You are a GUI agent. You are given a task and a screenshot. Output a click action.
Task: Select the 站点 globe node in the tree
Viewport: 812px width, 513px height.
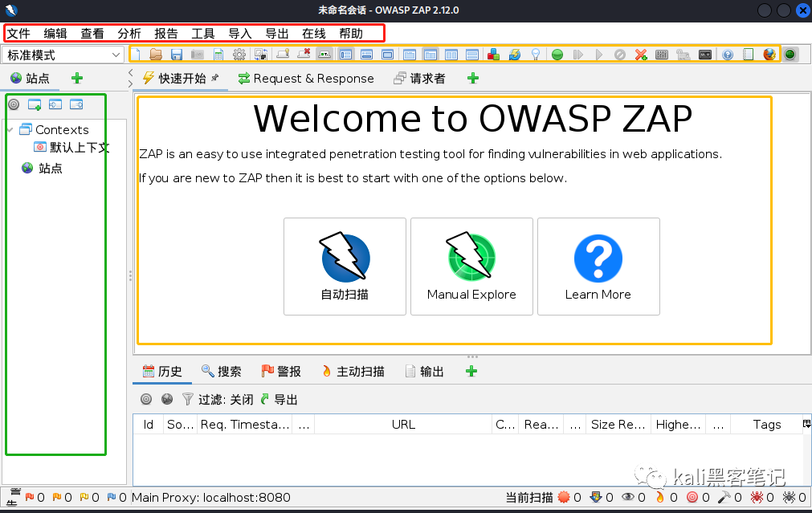42,169
